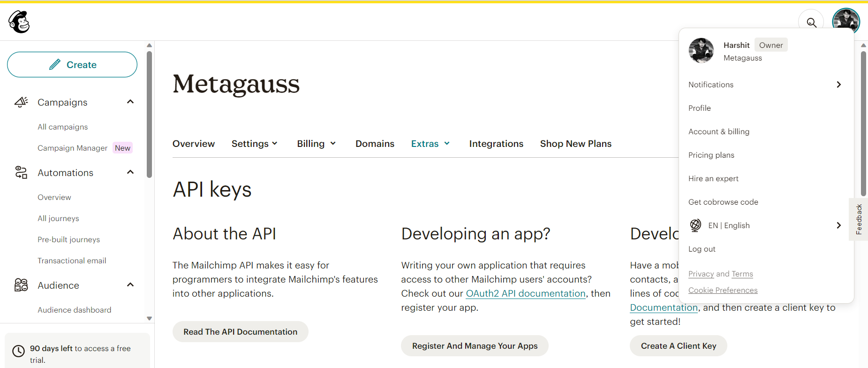Open the Settings dropdown tab
The height and width of the screenshot is (368, 868).
pos(254,144)
